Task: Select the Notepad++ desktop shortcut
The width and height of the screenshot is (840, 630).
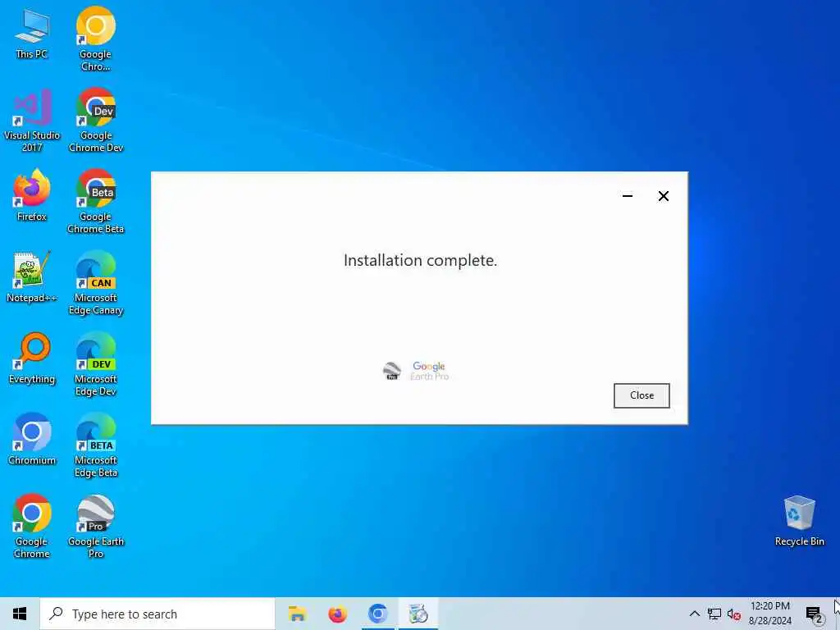Action: coord(32,277)
